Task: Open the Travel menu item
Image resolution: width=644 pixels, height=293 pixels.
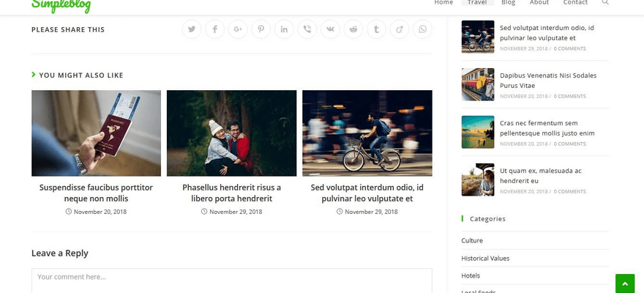Action: point(477,2)
